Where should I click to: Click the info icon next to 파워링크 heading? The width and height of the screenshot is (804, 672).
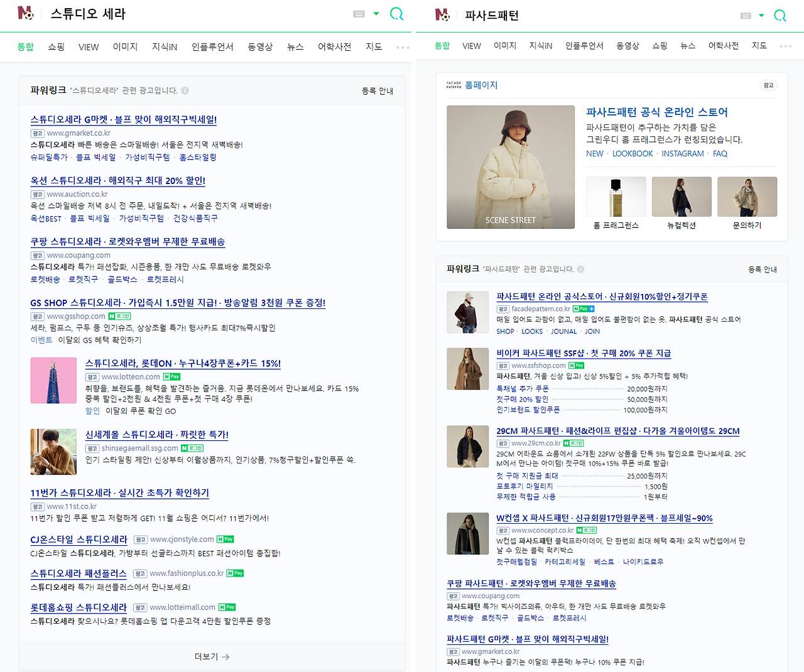coord(185,90)
